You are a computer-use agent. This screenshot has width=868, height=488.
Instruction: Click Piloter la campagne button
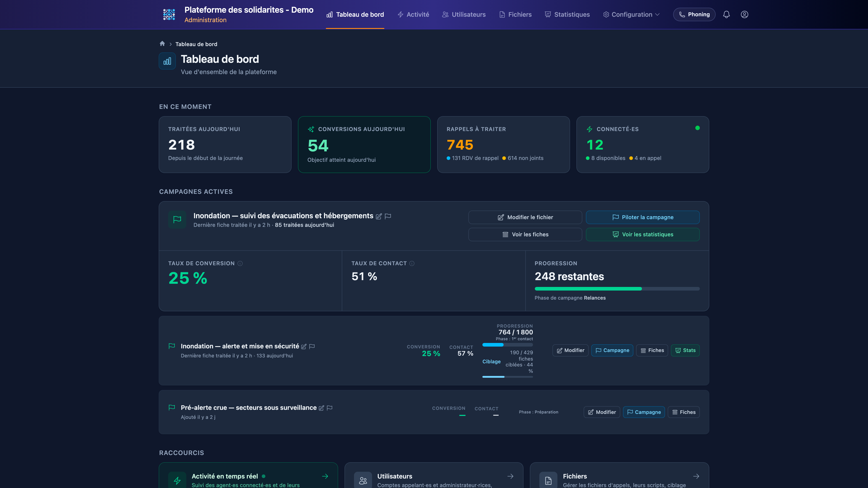[x=643, y=217]
